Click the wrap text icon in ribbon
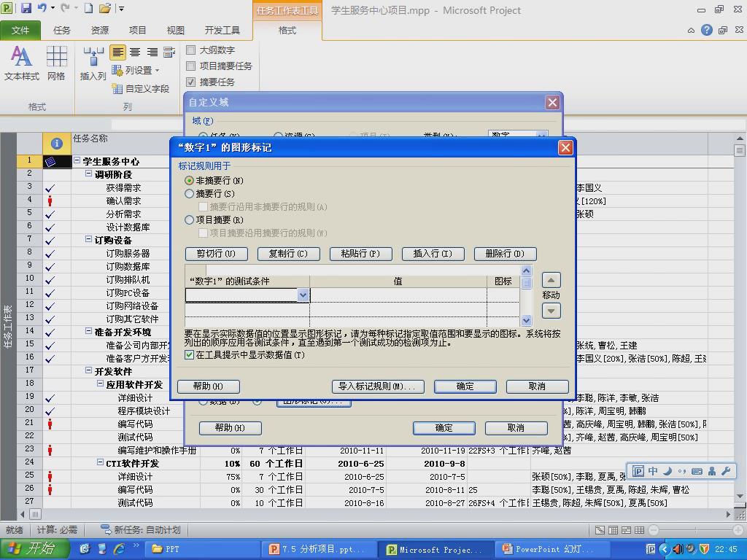 pos(169,52)
